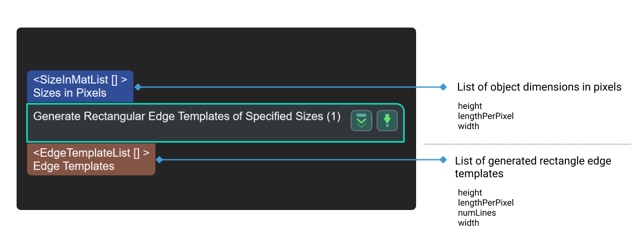The width and height of the screenshot is (644, 238).
Task: Select 'width' under generated edge templates list
Action: [x=468, y=223]
